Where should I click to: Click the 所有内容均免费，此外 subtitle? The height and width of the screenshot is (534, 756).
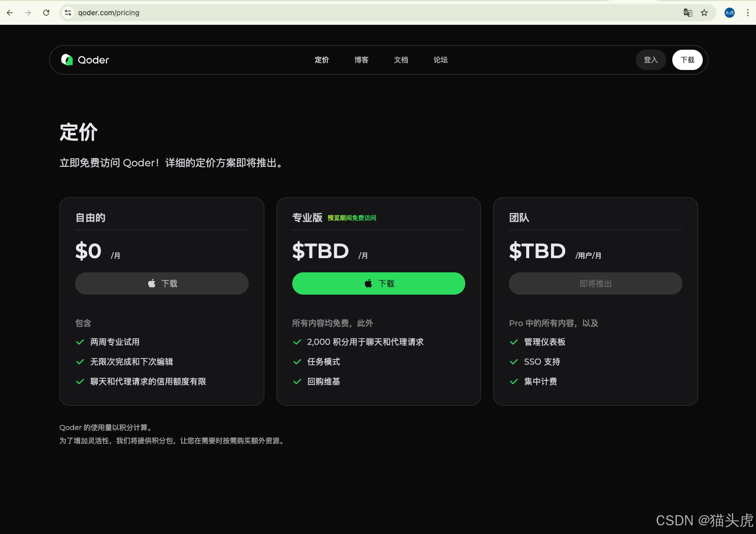(333, 323)
